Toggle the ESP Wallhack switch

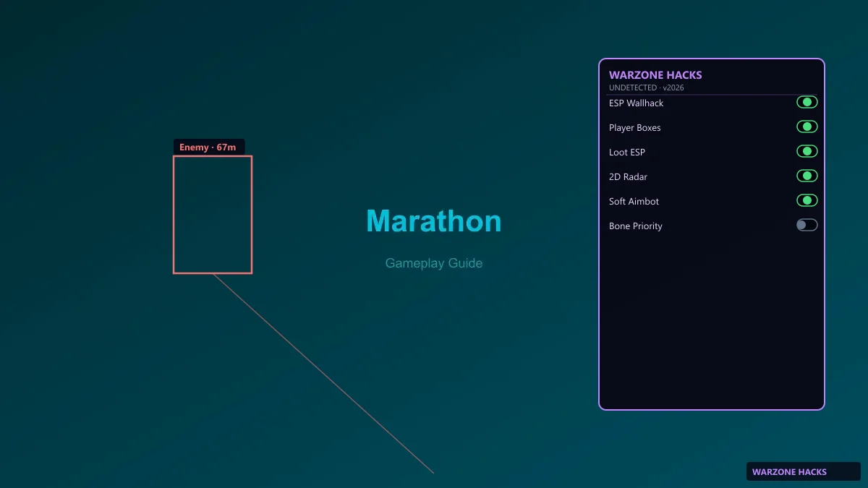tap(807, 102)
